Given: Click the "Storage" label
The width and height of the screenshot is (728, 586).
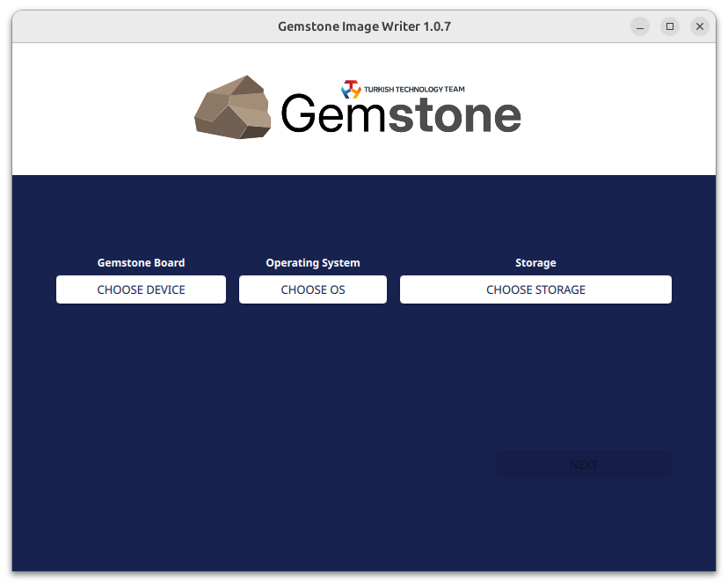Looking at the screenshot, I should click(535, 263).
